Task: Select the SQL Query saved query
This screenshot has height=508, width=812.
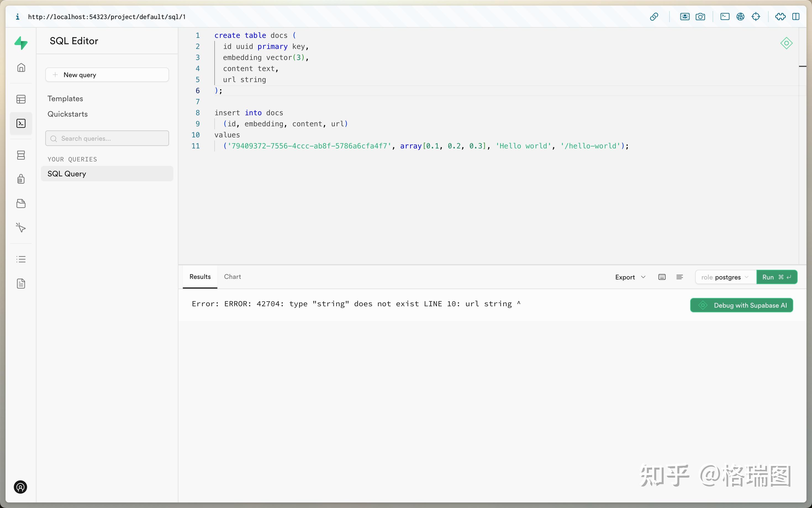Action: coord(107,174)
